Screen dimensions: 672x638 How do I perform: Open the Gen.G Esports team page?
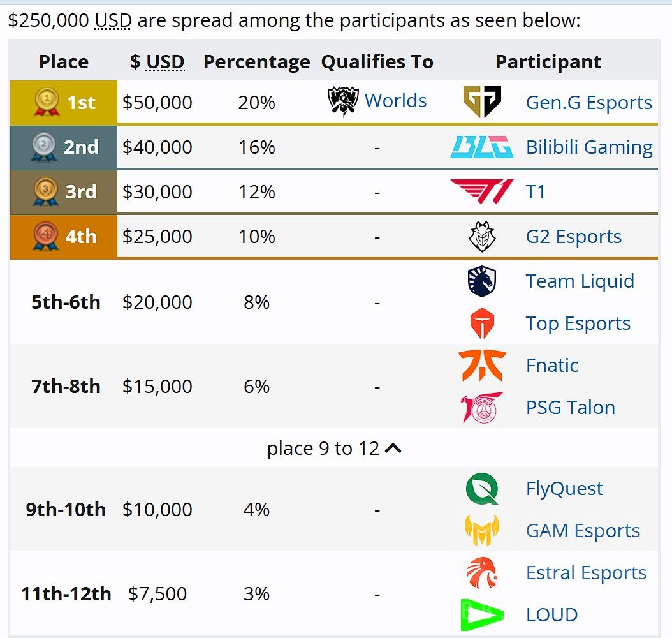tap(588, 103)
